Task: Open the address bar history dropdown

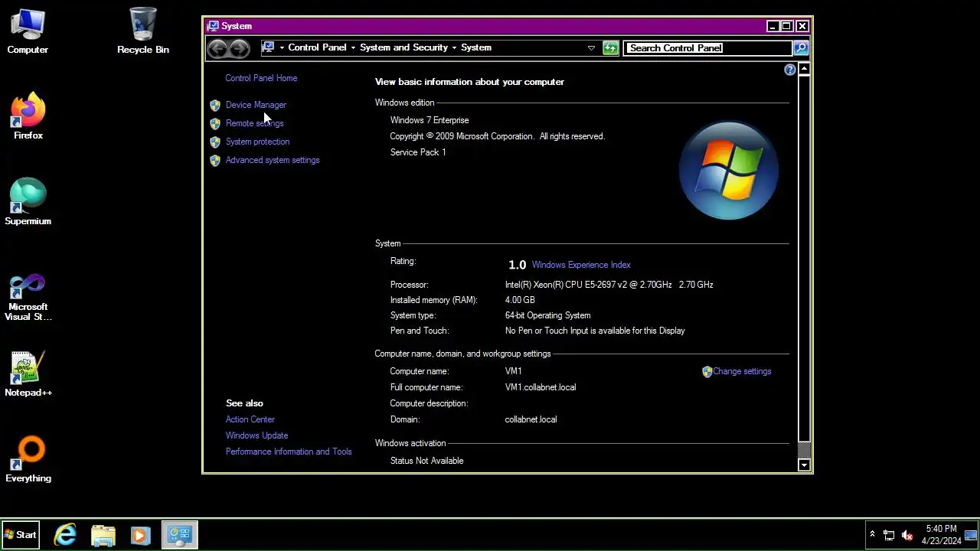Action: 591,48
